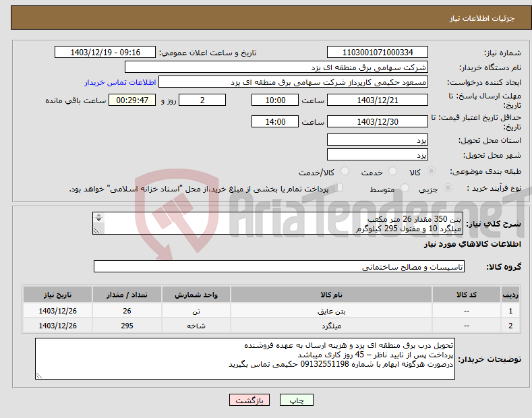This screenshot has width=532, height=418.
Task: Click the remaining days field showing 2
Action: click(202, 100)
